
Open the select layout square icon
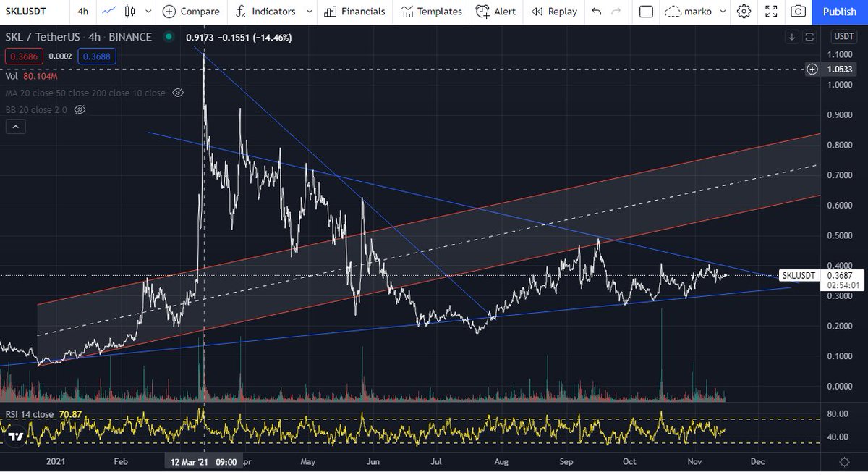pos(647,12)
